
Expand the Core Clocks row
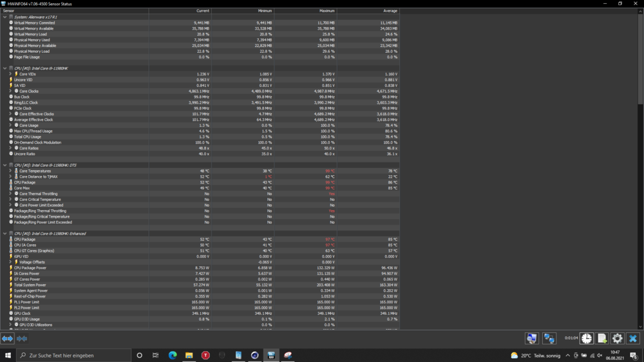click(x=10, y=91)
